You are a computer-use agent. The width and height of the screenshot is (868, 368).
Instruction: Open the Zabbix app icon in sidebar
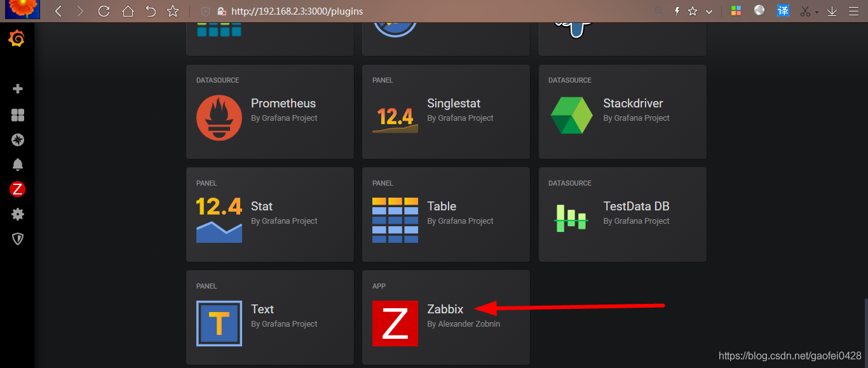18,189
